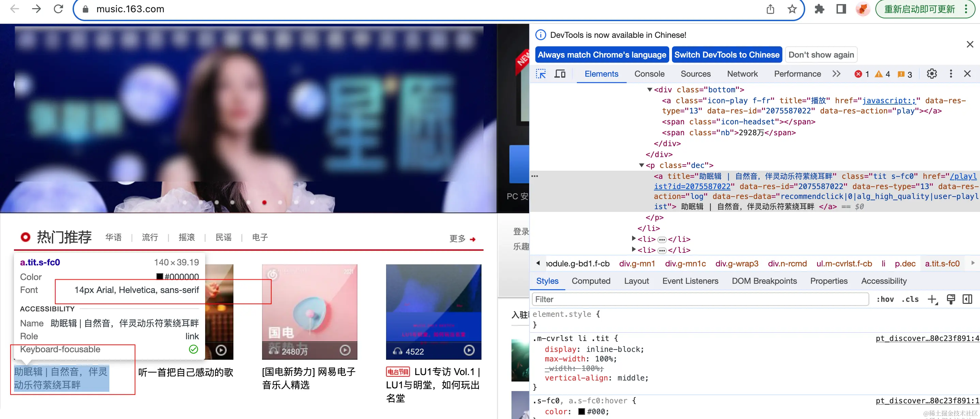Toggle the :hov element state button
980x419 pixels.
(x=885, y=299)
